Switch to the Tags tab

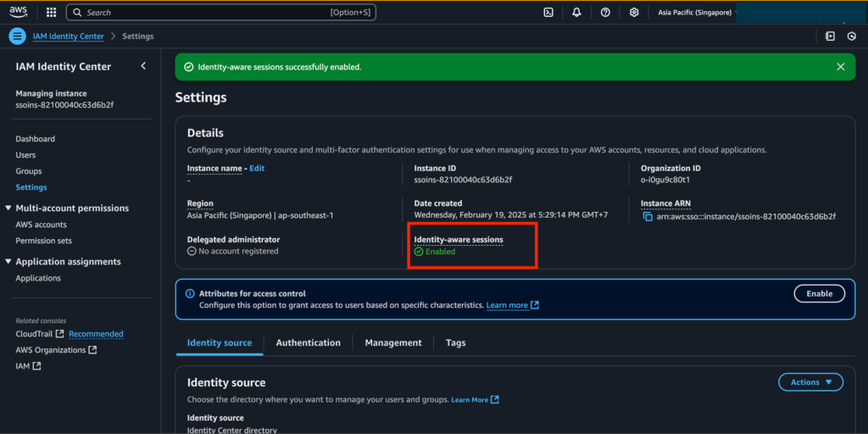click(x=455, y=342)
